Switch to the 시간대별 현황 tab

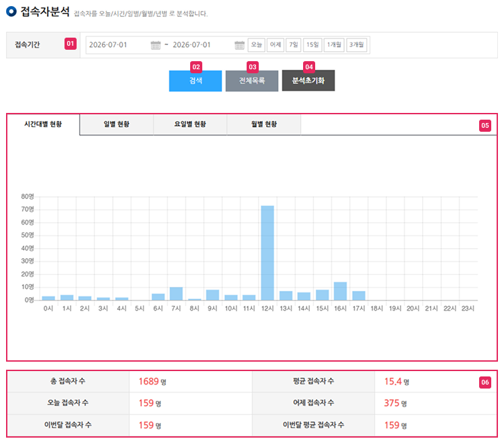point(43,124)
